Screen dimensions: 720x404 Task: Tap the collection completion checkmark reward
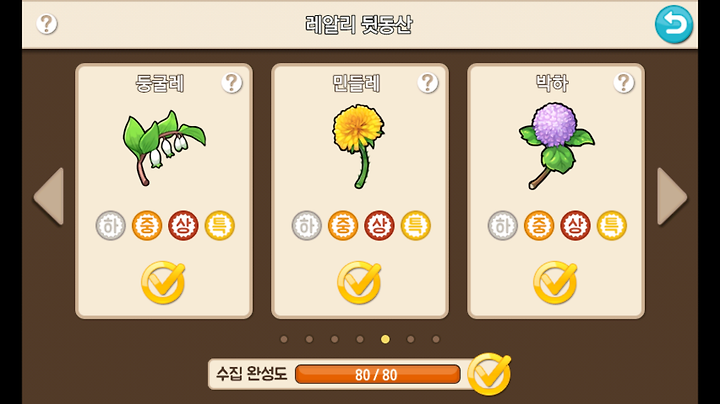(x=489, y=374)
